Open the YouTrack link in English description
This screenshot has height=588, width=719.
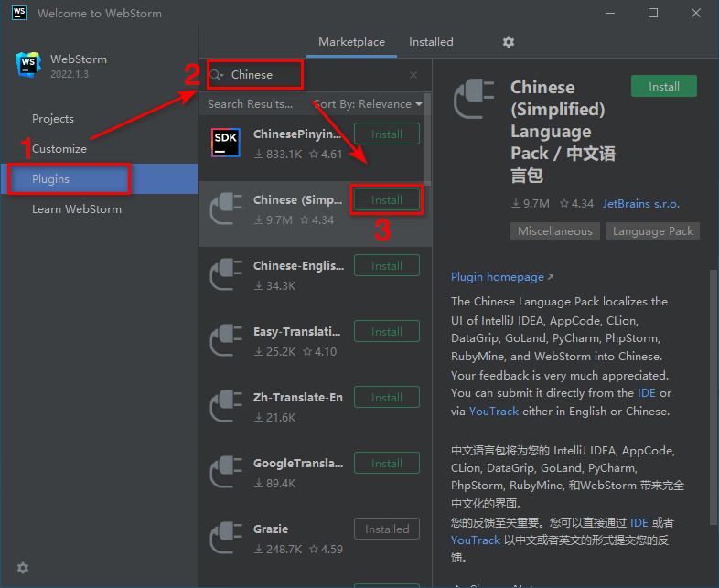pyautogui.click(x=493, y=412)
